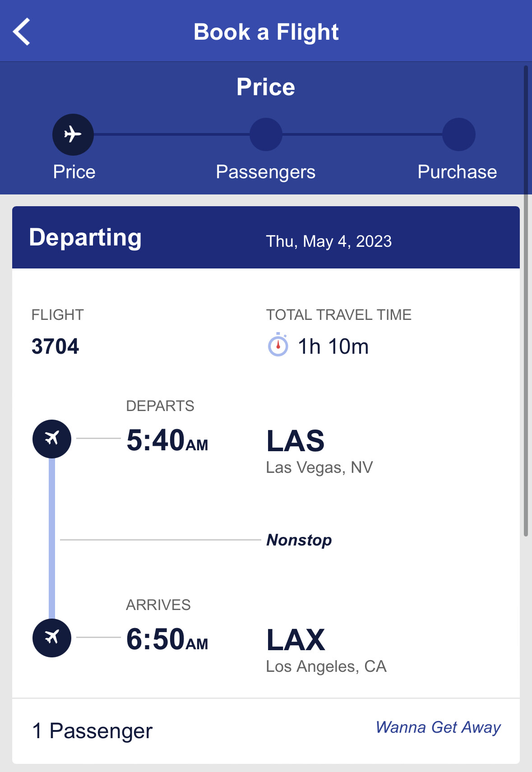532x772 pixels.
Task: Select flight number 3704
Action: (56, 347)
